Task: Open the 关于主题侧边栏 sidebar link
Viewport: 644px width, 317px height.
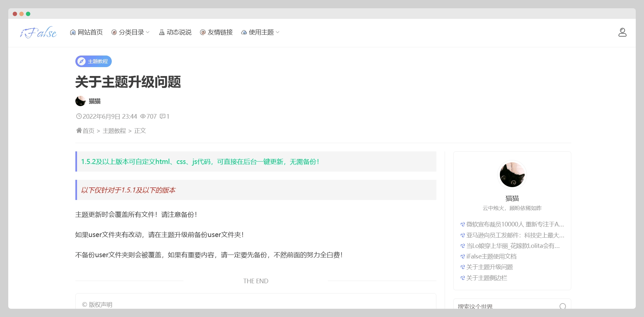Action: pyautogui.click(x=486, y=278)
